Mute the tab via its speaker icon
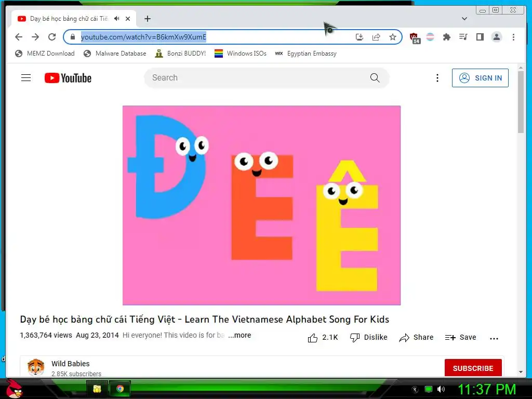Viewport: 532px width, 399px height. click(x=117, y=19)
